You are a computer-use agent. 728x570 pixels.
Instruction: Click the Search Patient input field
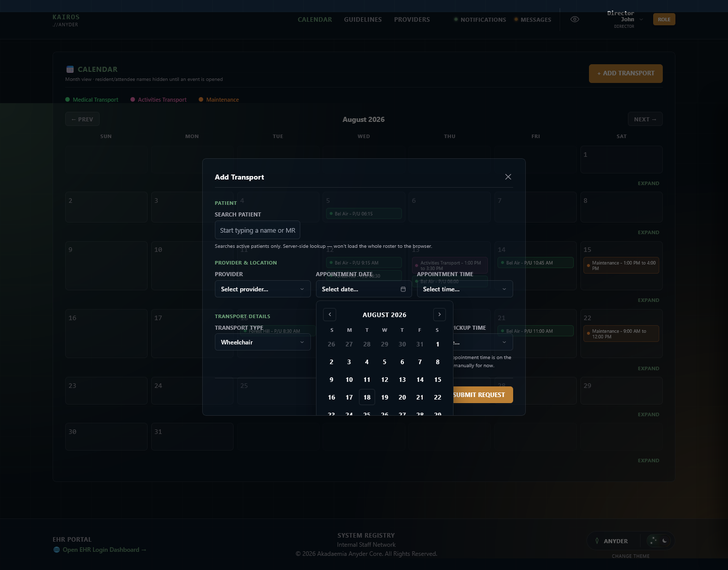[x=257, y=230]
